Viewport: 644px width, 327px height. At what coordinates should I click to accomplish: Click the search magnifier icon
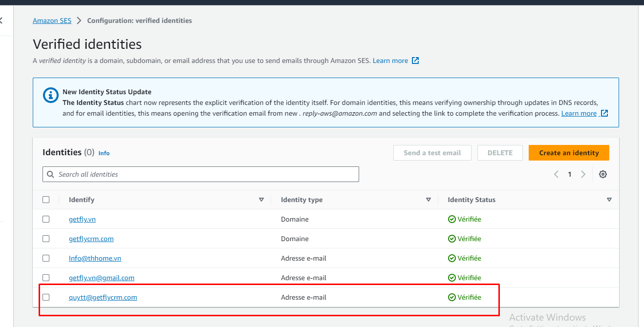50,174
